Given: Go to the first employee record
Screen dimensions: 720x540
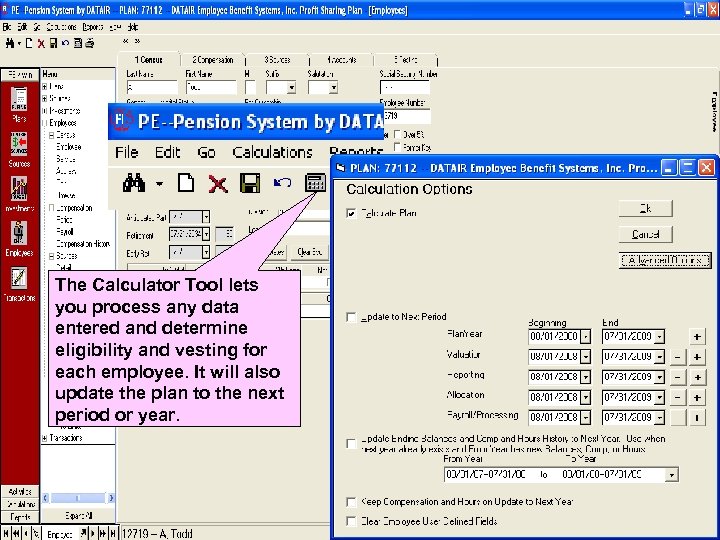Looking at the screenshot, I should (6, 534).
